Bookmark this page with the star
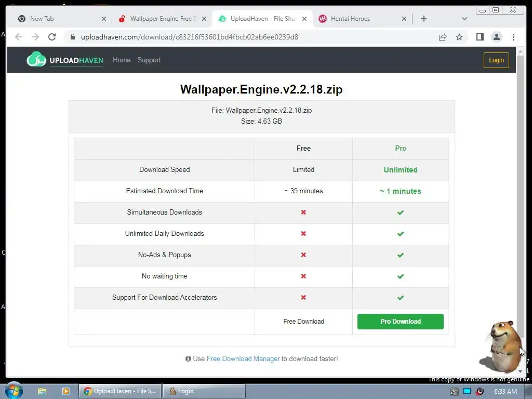The width and height of the screenshot is (532, 399). coord(459,37)
